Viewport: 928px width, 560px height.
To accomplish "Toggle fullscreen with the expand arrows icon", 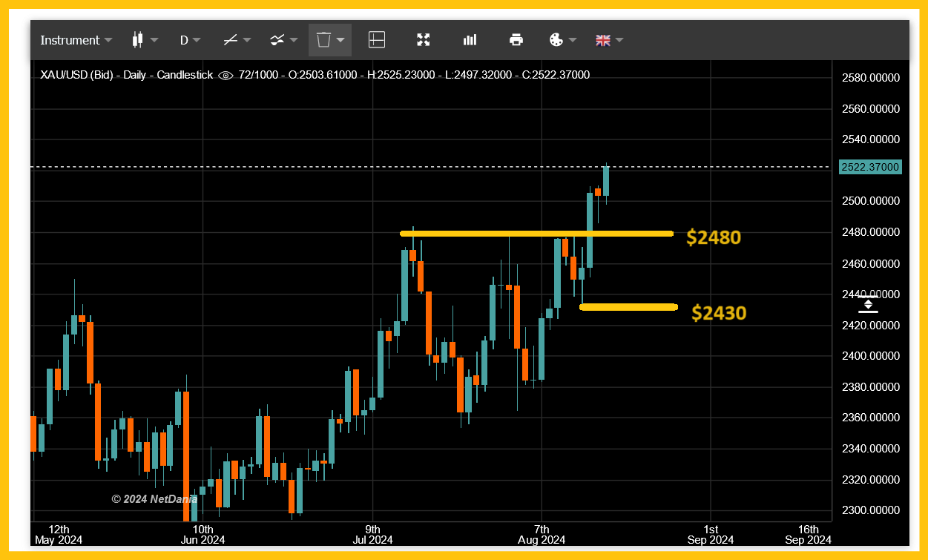I will (x=424, y=40).
